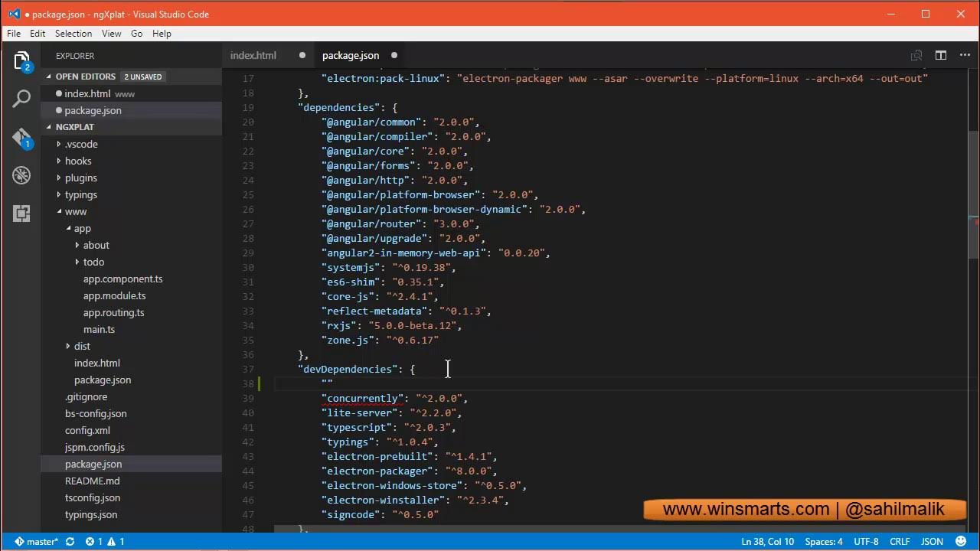Click the "concurrently" key on line 39

(x=363, y=398)
